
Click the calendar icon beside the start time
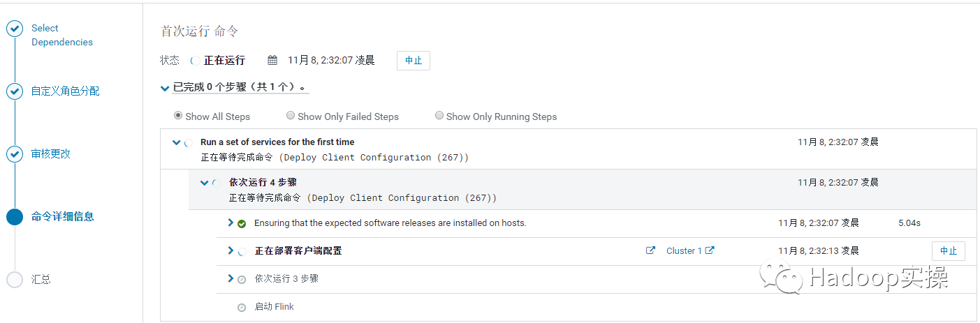273,60
